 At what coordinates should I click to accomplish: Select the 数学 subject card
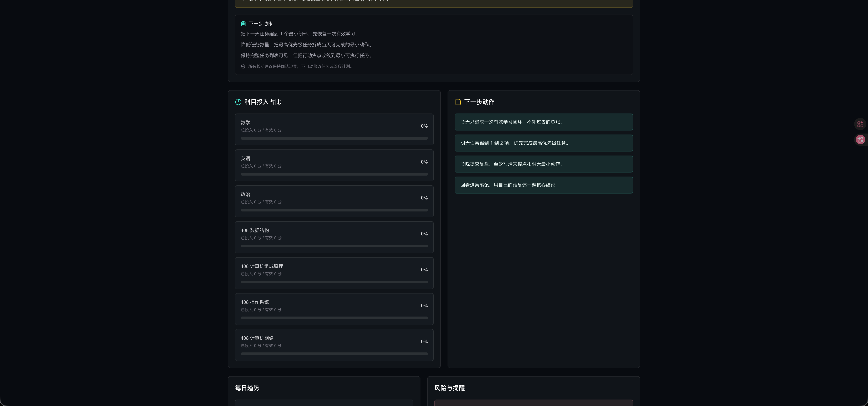click(x=334, y=129)
